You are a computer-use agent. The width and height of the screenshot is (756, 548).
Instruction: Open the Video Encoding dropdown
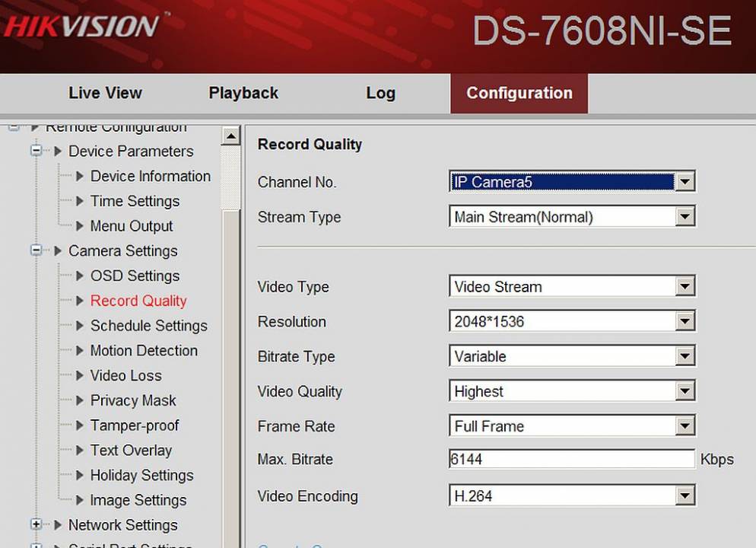(572, 495)
